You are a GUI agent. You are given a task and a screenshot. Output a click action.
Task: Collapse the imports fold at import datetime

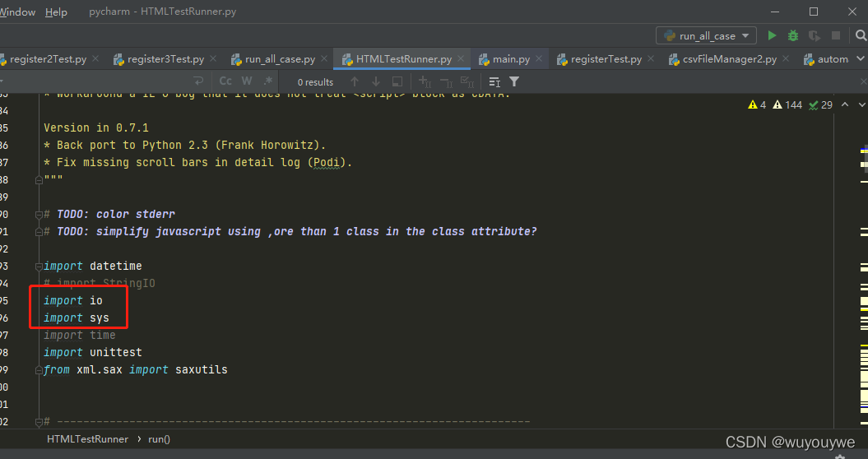[x=39, y=267]
